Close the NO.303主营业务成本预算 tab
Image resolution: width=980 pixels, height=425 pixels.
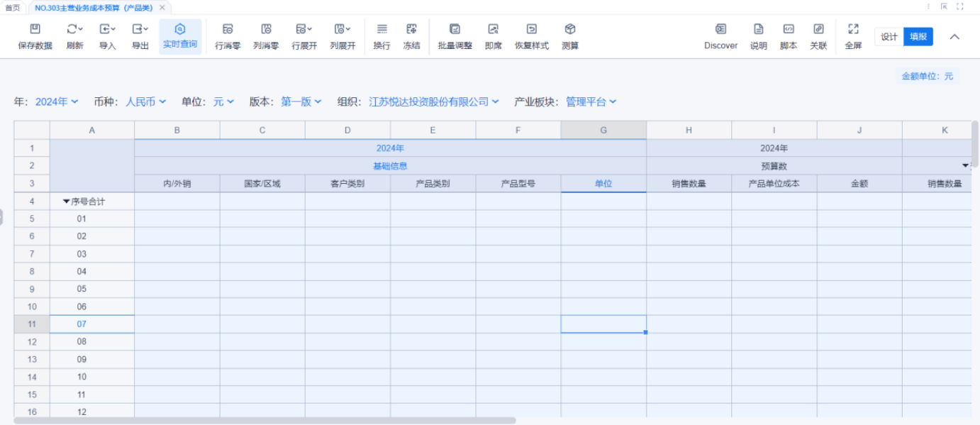tap(162, 8)
